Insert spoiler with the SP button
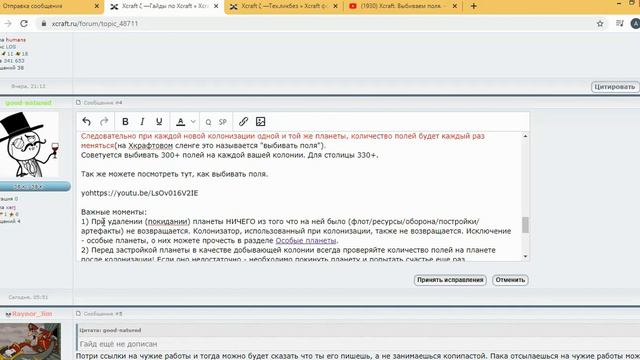This screenshot has width=640, height=360. pyautogui.click(x=222, y=122)
